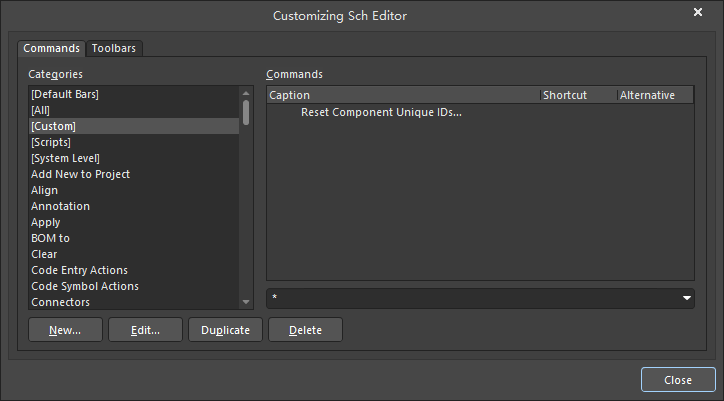This screenshot has width=724, height=401.
Task: Click the New... button
Action: pyautogui.click(x=65, y=330)
